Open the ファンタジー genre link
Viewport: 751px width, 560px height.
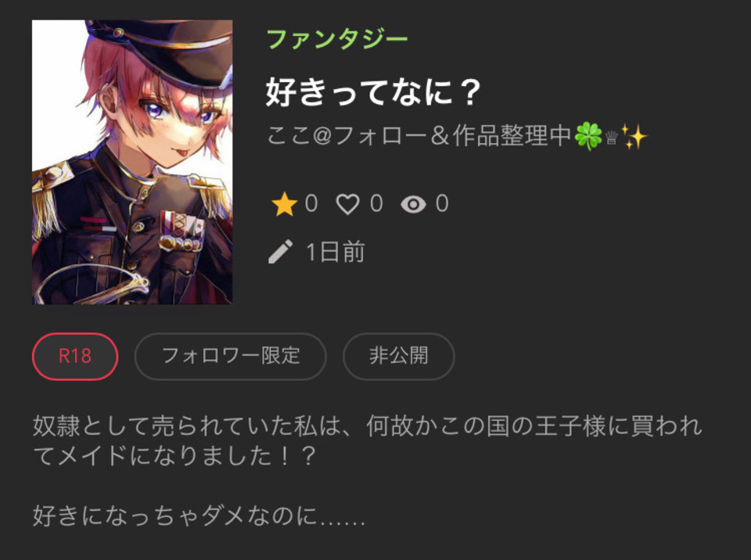coord(336,39)
